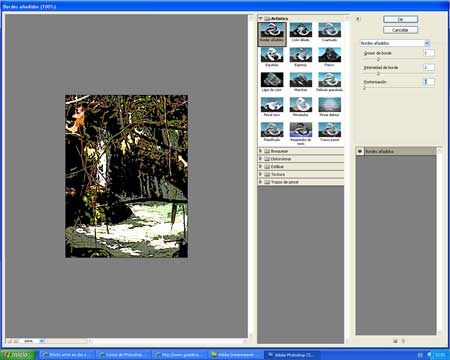Pick the Esponja filter thumbnail

301,57
